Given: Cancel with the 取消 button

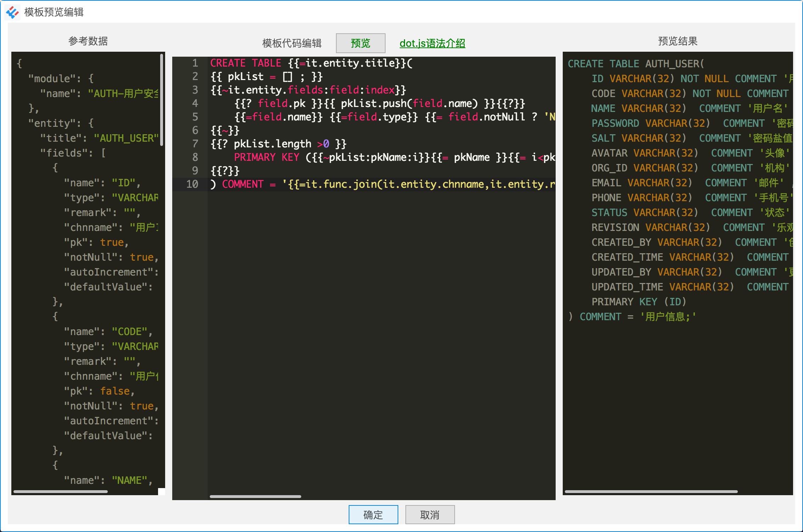Looking at the screenshot, I should [x=430, y=514].
